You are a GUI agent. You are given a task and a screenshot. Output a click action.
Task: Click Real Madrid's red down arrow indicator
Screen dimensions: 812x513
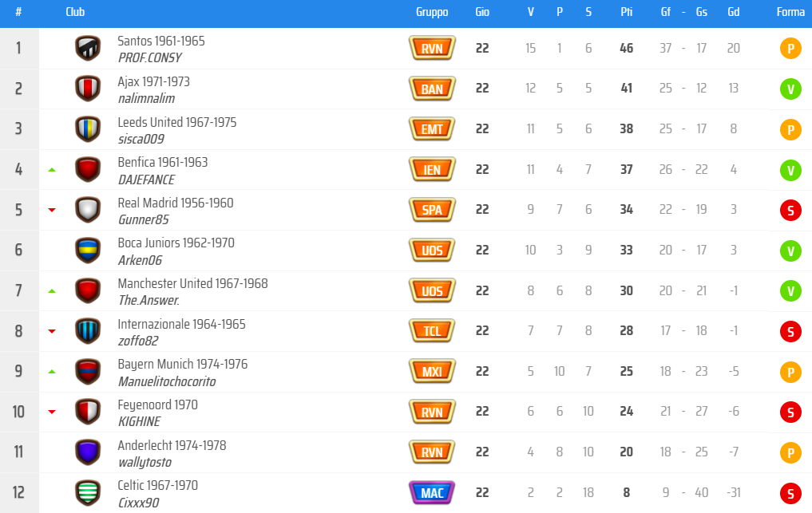coord(52,210)
